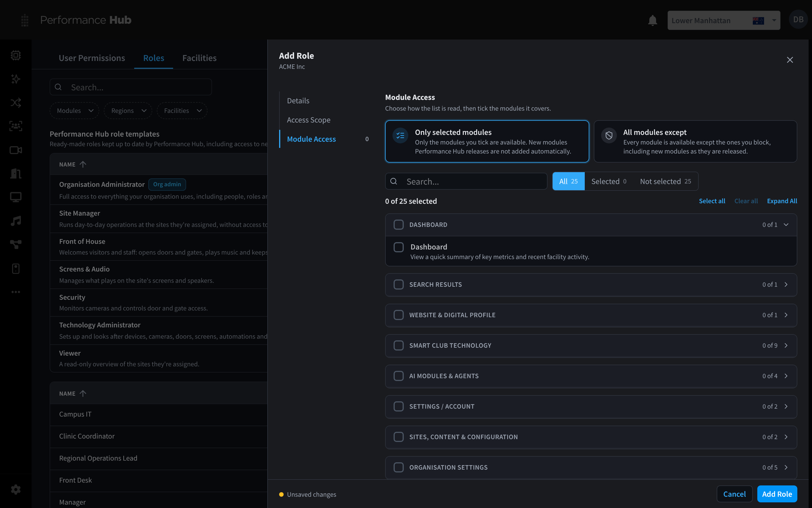Open the shuffle automations sidebar icon
812x508 pixels.
(x=16, y=102)
